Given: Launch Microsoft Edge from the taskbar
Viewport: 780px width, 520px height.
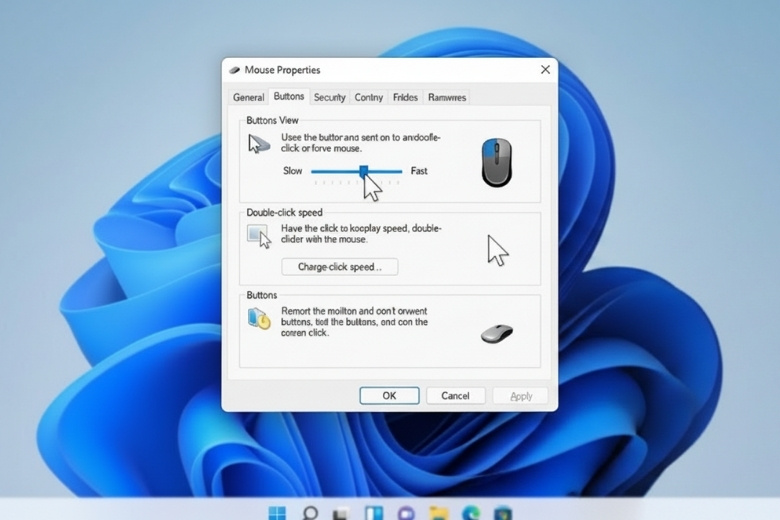Looking at the screenshot, I should [471, 513].
